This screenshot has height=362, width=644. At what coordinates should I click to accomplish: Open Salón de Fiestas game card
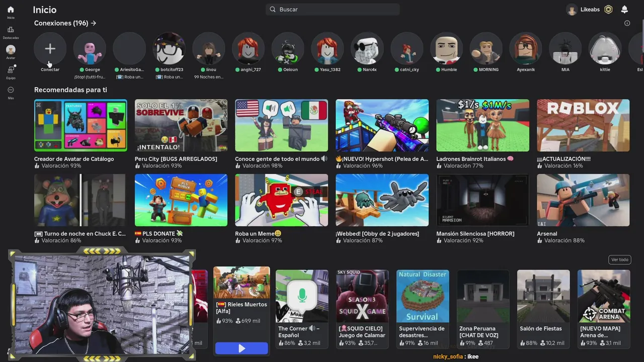tap(543, 309)
